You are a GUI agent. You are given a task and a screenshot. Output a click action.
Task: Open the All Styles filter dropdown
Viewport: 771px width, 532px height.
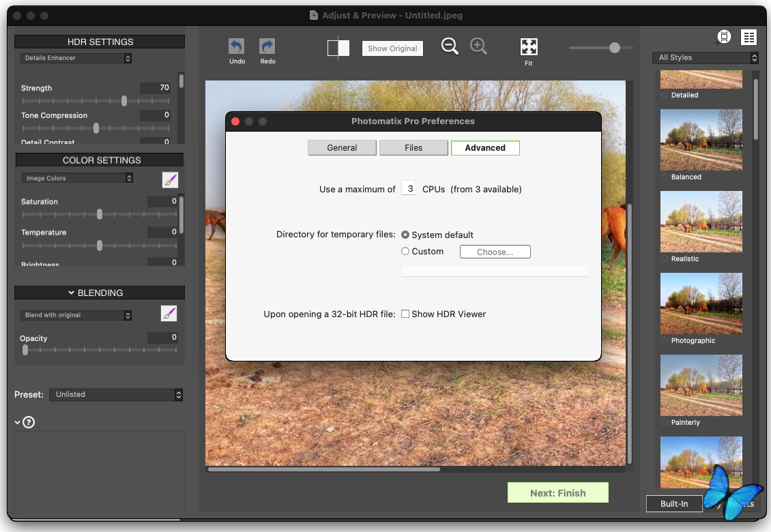pyautogui.click(x=705, y=57)
